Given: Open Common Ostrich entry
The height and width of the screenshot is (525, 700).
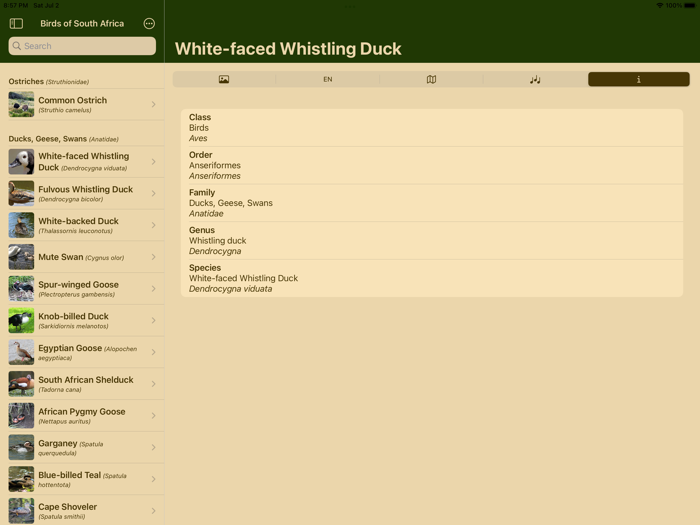Looking at the screenshot, I should pos(82,104).
